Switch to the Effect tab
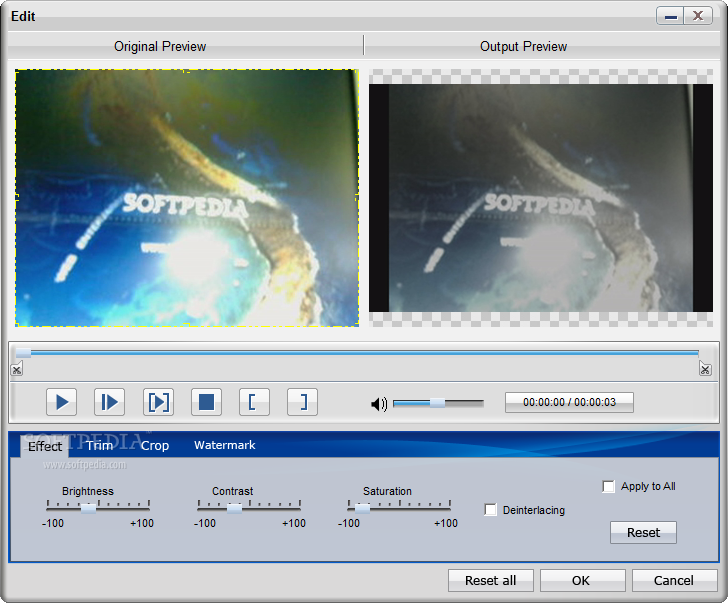The width and height of the screenshot is (728, 603). click(45, 447)
